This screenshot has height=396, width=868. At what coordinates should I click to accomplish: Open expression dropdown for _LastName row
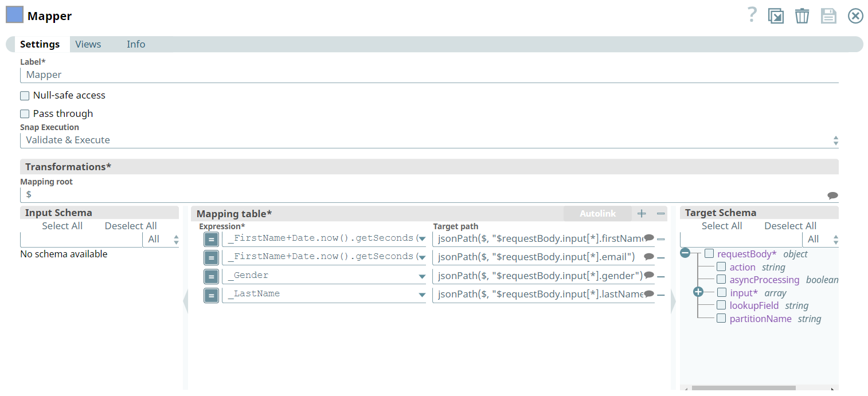click(422, 296)
